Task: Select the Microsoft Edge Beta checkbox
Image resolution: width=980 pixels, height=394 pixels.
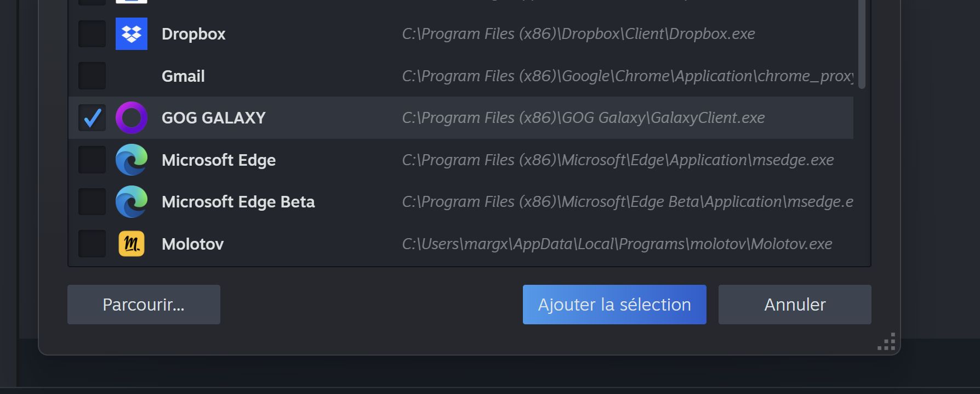Action: pyautogui.click(x=92, y=202)
